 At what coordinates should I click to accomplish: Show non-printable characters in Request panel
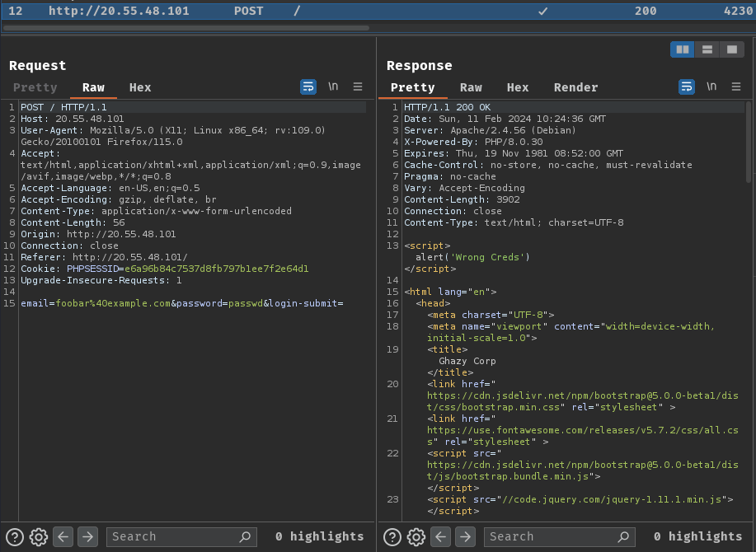pyautogui.click(x=333, y=87)
